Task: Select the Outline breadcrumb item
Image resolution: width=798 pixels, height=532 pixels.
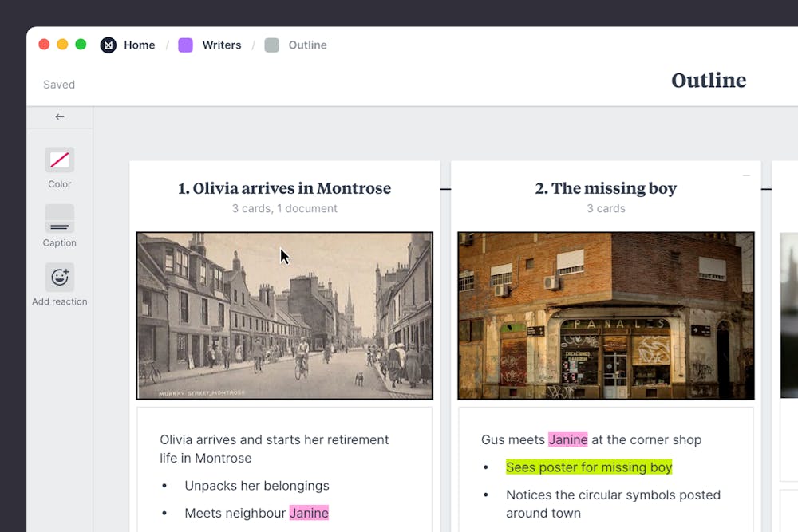Action: (307, 45)
